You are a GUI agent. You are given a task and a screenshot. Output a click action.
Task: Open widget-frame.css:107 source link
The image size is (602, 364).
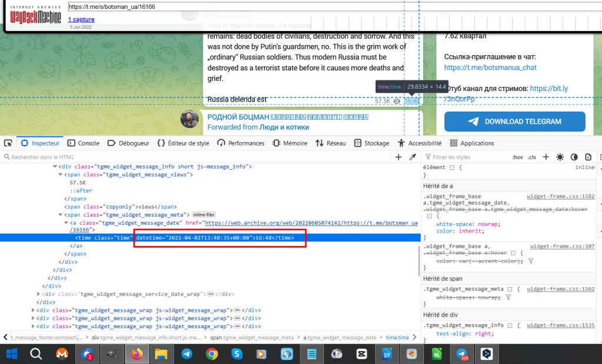click(562, 246)
